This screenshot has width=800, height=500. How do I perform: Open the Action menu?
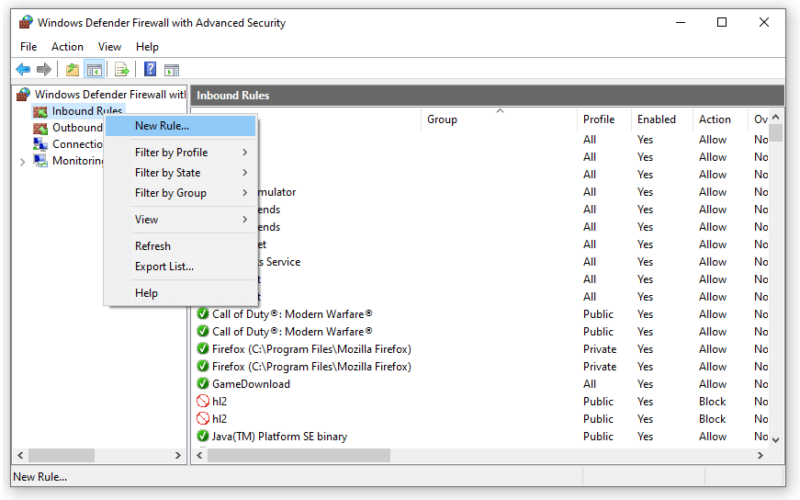point(67,46)
